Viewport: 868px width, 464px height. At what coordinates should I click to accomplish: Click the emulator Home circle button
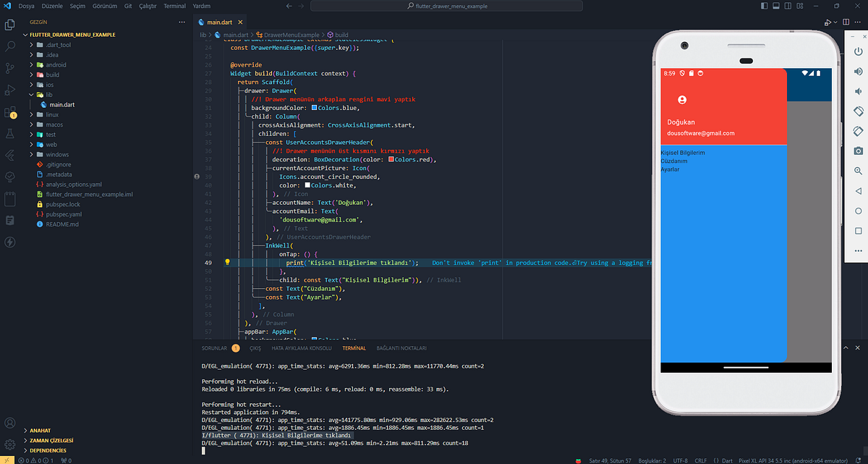(859, 211)
